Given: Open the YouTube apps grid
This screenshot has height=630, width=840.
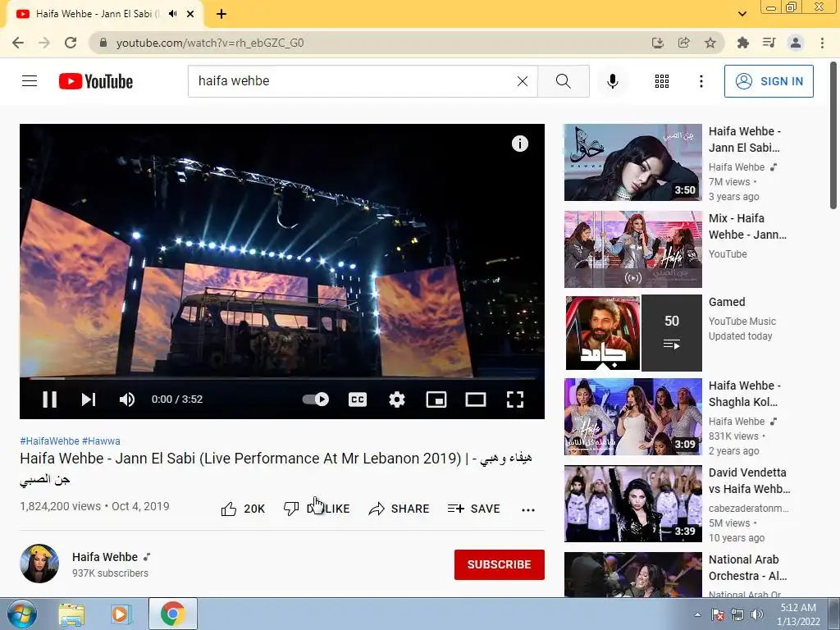Looking at the screenshot, I should click(x=662, y=81).
